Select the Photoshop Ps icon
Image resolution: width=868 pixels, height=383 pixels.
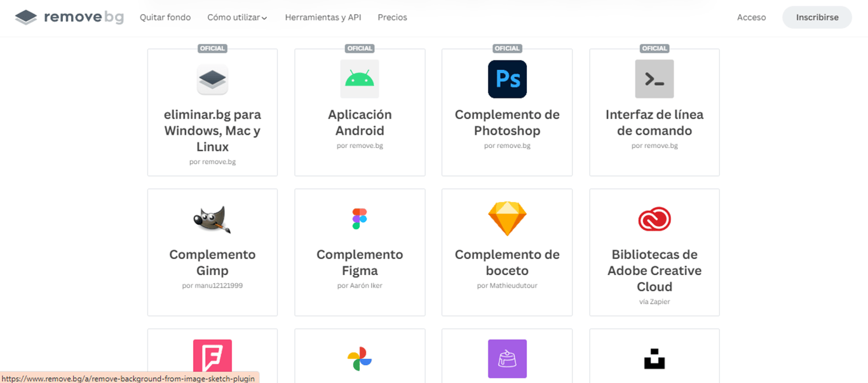click(x=507, y=79)
